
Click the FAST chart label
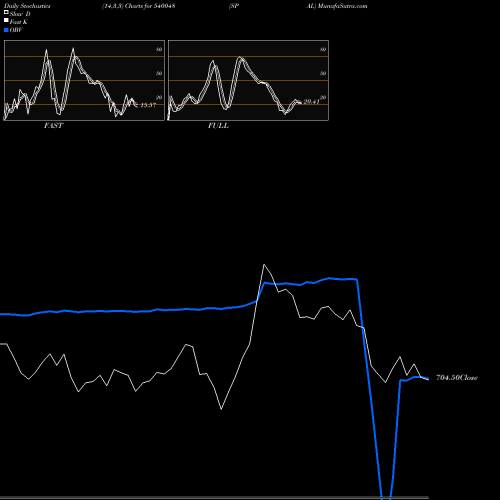[53, 126]
